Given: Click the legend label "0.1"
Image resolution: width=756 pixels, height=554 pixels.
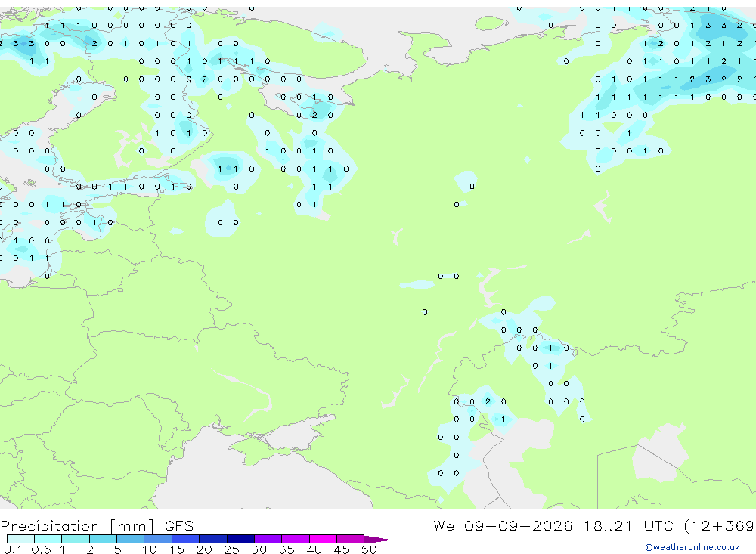Looking at the screenshot, I should [x=13, y=549].
